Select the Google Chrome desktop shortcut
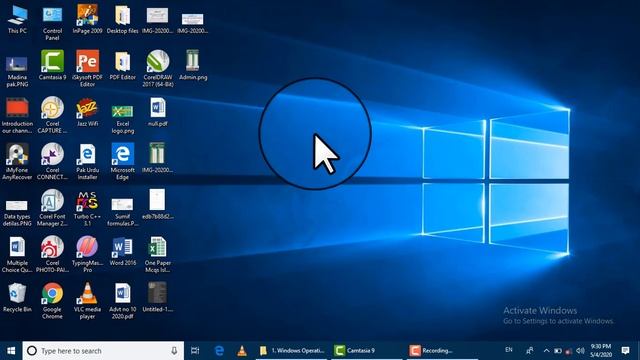The image size is (640, 360). click(52, 301)
